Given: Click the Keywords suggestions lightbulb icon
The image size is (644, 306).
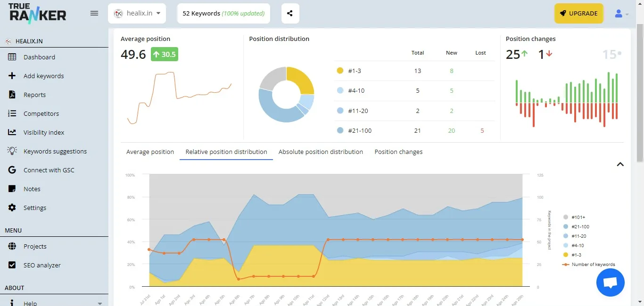Looking at the screenshot, I should click(x=12, y=151).
